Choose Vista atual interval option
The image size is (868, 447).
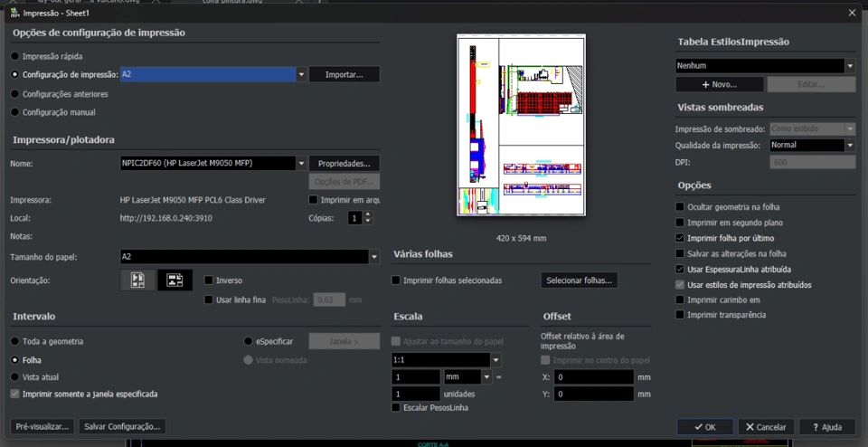point(15,376)
